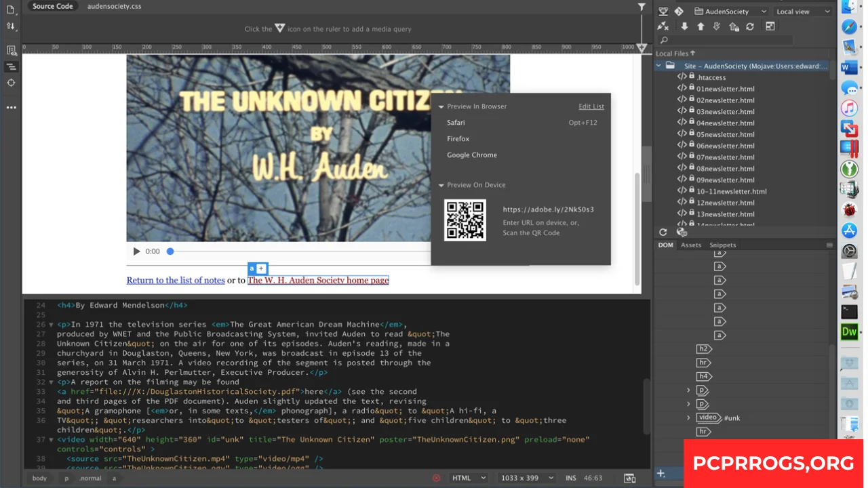Click the Dreamweaver Dw dock icon
This screenshot has height=488, width=868.
[849, 332]
